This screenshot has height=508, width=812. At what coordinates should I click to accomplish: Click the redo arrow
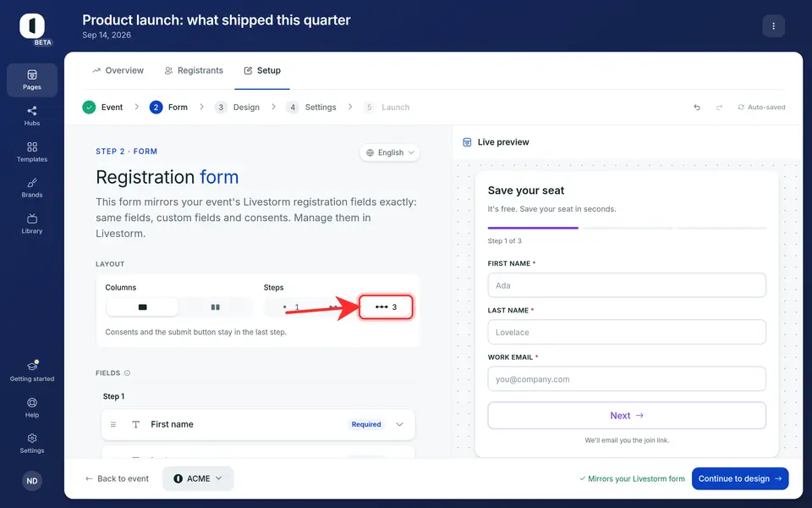point(719,108)
